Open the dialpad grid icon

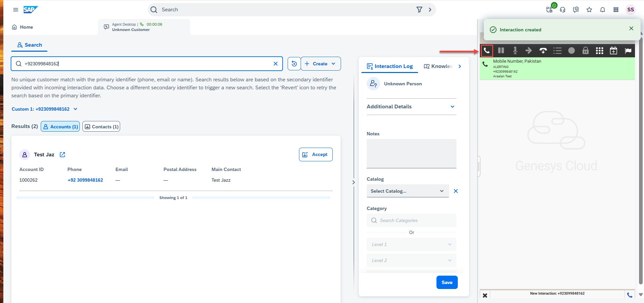[599, 51]
